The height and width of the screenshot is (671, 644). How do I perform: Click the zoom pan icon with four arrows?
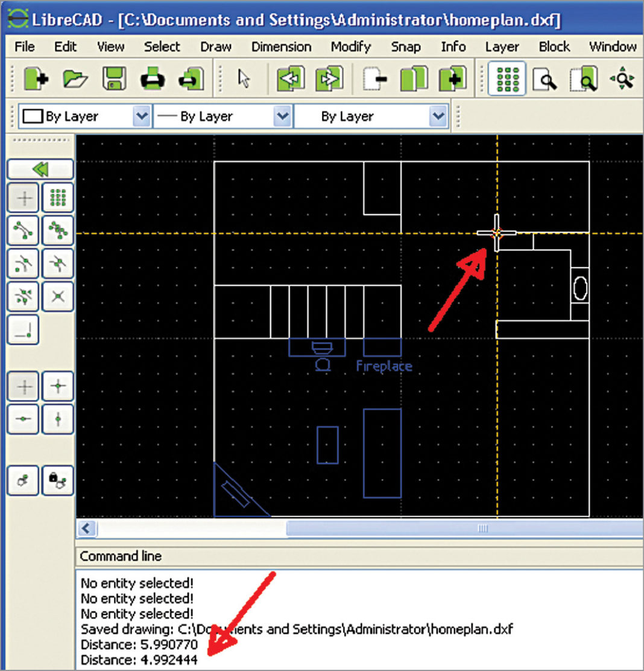623,79
